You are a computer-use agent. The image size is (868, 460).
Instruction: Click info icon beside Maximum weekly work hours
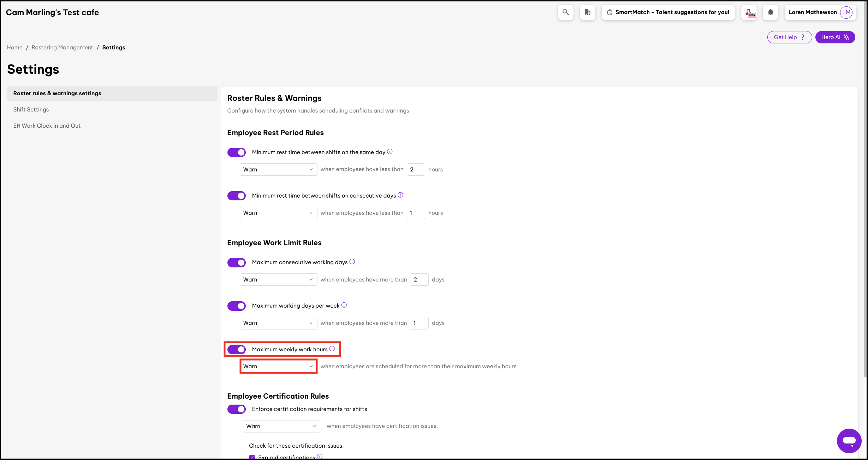(x=332, y=349)
